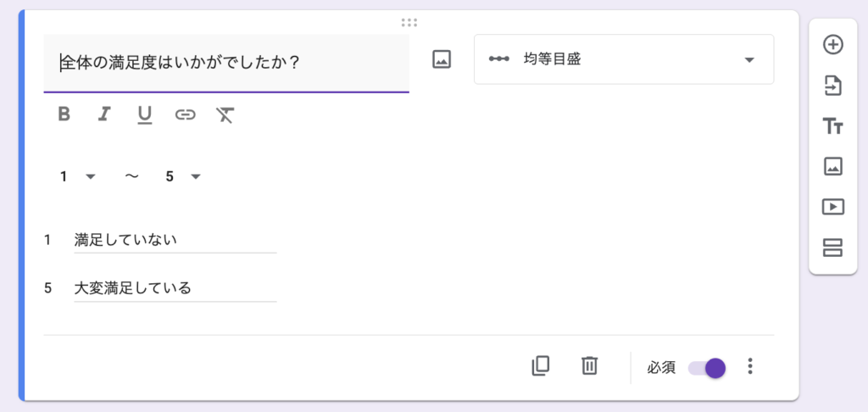
Task: Toggle the 必須 required switch off
Action: click(x=707, y=367)
